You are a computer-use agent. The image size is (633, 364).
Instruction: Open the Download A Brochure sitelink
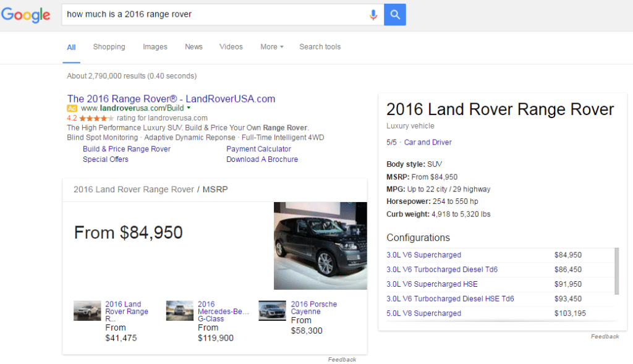[x=262, y=159]
